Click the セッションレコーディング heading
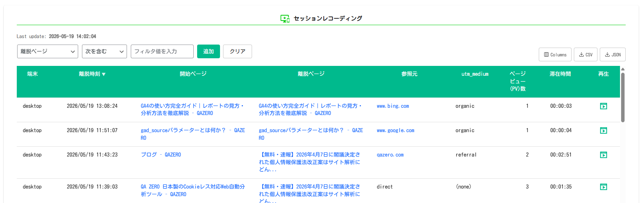Screen dimensions: 644x203 click(x=328, y=18)
